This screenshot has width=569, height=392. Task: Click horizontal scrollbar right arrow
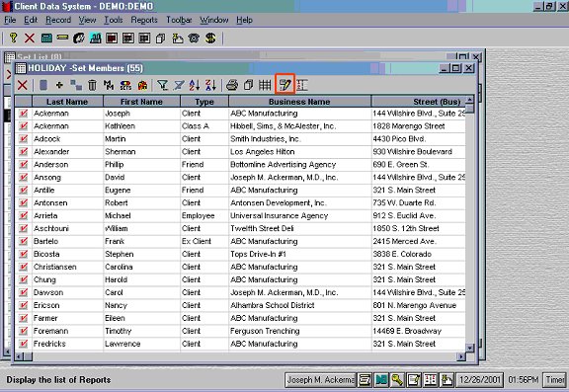(461, 356)
